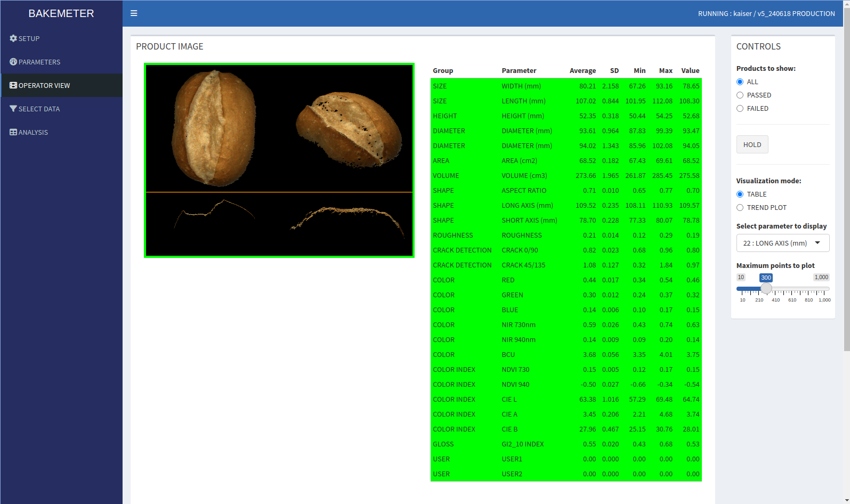Click the Value column header
This screenshot has height=504, width=850.
pos(690,70)
